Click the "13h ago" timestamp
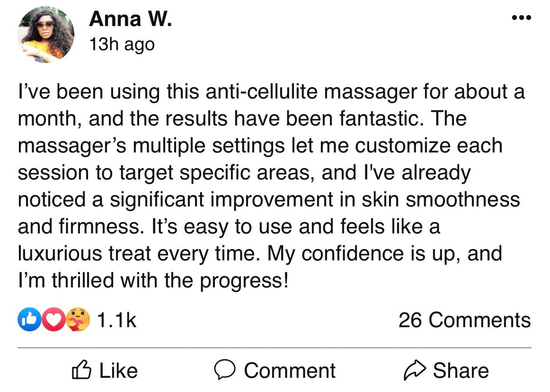Image resolution: width=550 pixels, height=392 pixels. point(121,44)
